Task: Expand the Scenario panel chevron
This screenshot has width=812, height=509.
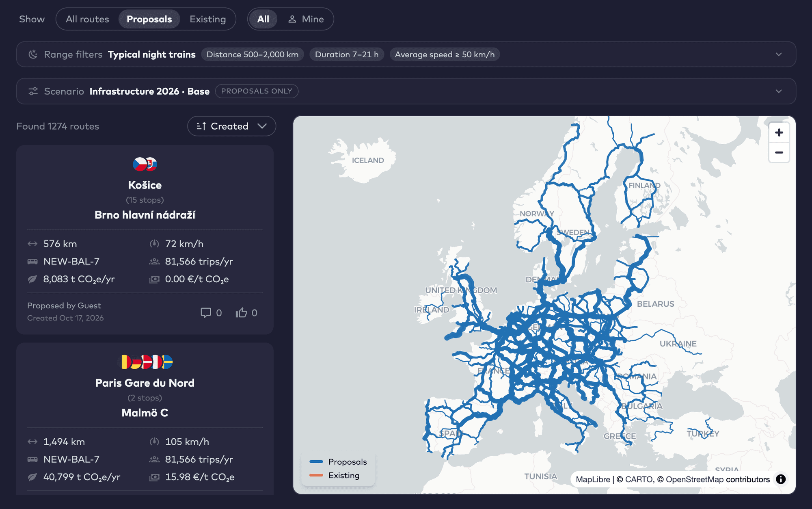Action: 779,91
